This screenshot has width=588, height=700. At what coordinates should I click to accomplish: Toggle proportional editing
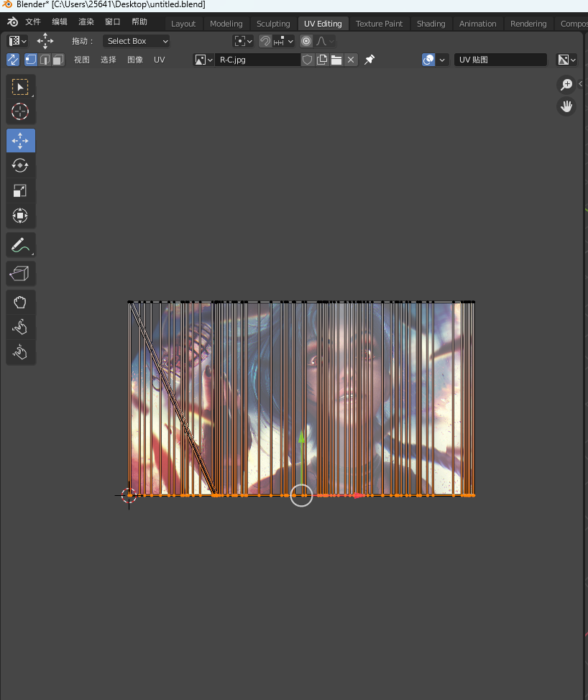[x=306, y=41]
